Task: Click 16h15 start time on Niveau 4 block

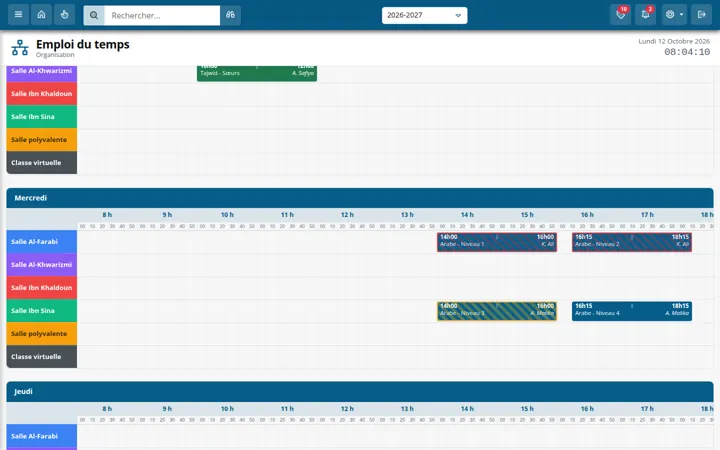Action: pyautogui.click(x=584, y=306)
